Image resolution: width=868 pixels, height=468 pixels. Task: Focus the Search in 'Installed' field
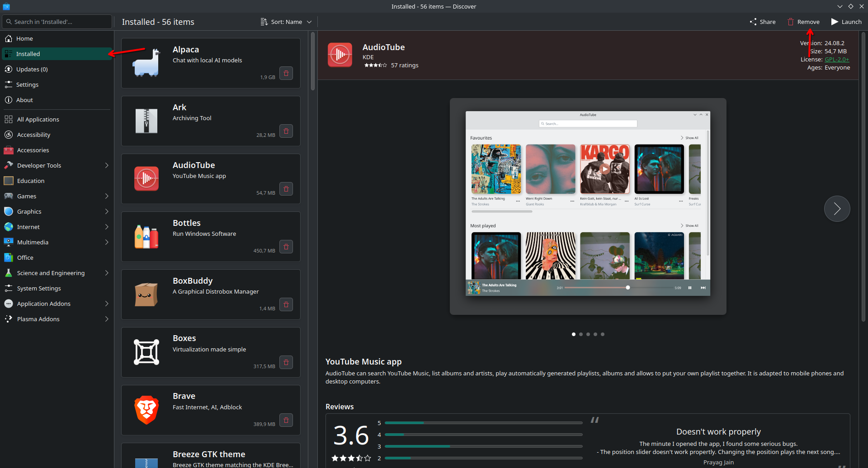[57, 22]
